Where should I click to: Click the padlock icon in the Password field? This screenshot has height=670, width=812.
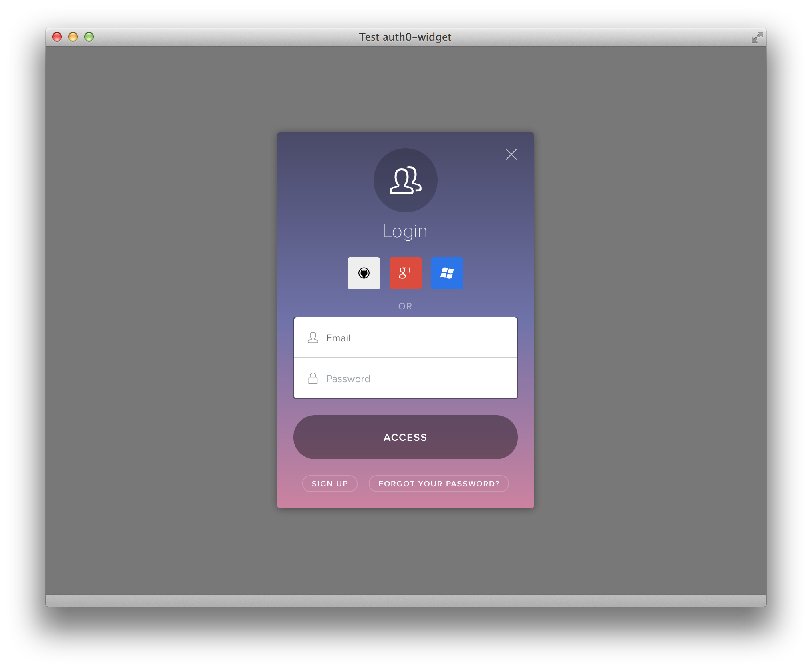(x=313, y=378)
